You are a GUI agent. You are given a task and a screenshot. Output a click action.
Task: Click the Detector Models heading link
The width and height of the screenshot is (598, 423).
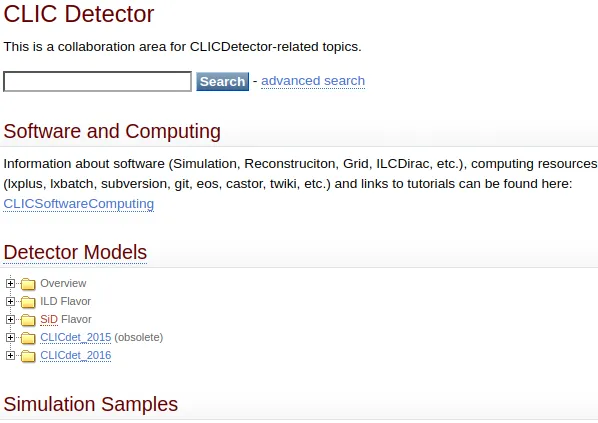[x=75, y=252]
